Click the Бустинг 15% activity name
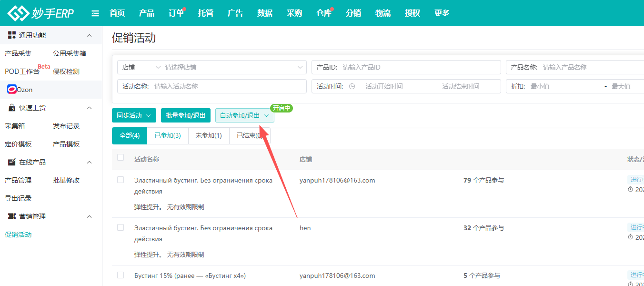The height and width of the screenshot is (286, 644). (x=190, y=276)
